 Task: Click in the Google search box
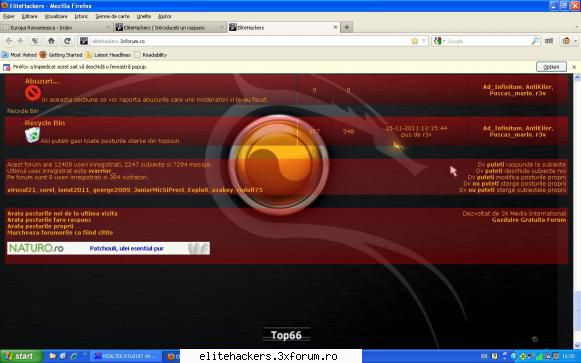point(488,41)
